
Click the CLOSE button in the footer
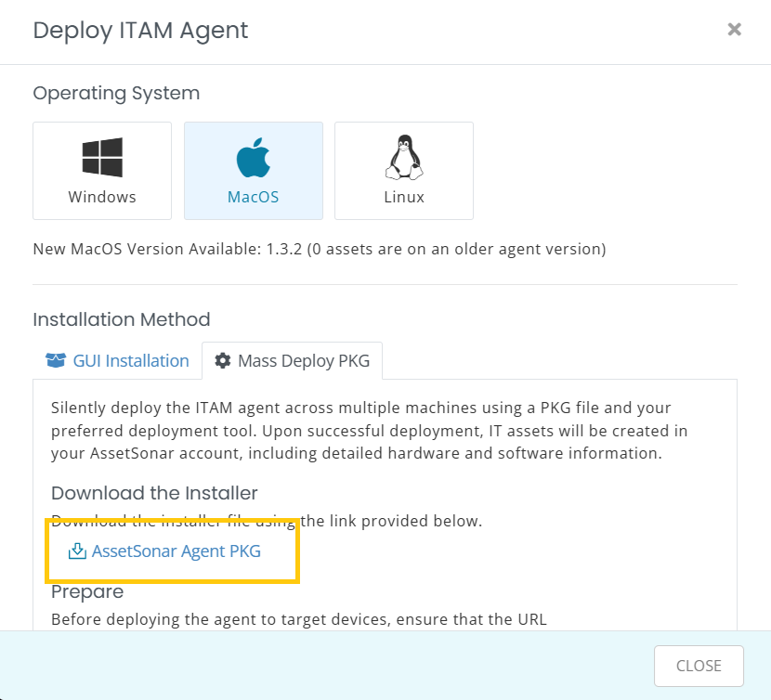699,666
